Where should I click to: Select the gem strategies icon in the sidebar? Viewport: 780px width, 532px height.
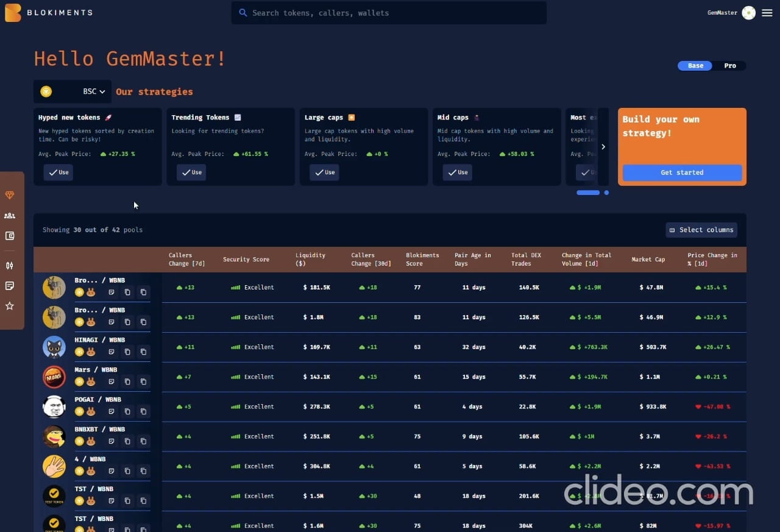(10, 195)
